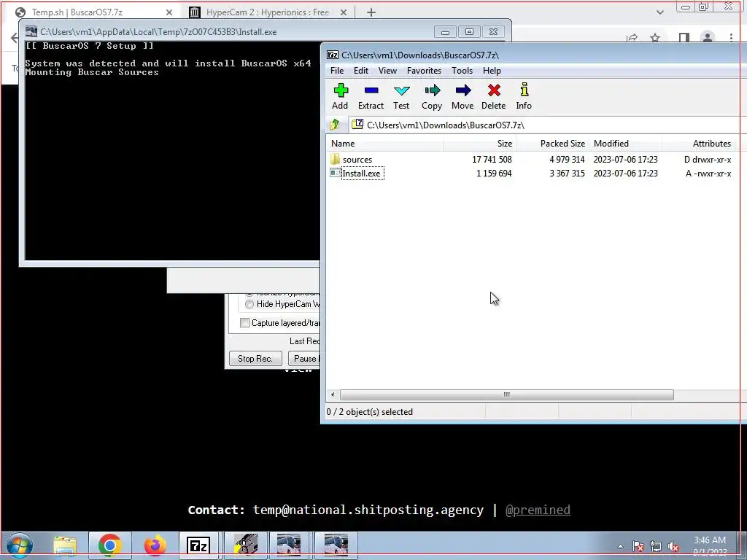747x560 pixels.
Task: Bookmark this page with the star
Action: (655, 38)
